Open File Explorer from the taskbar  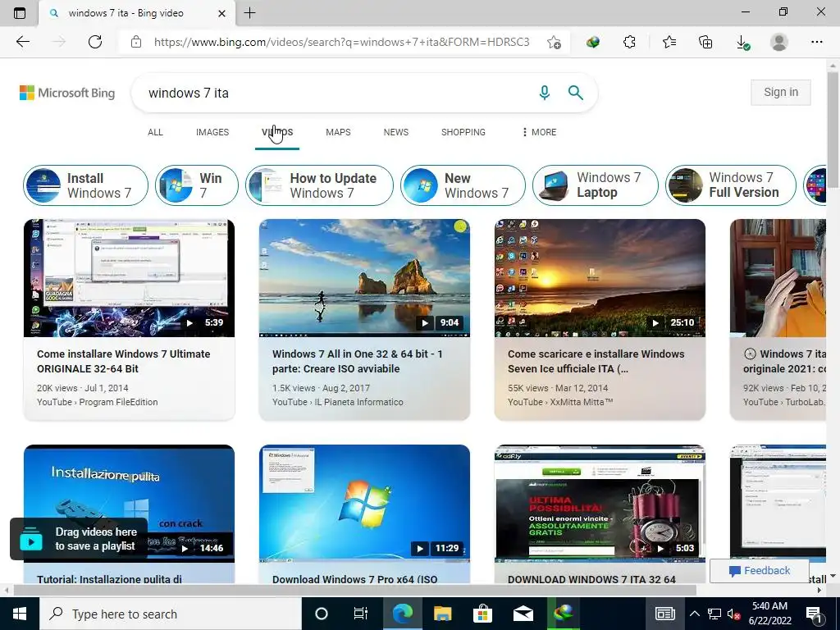442,614
